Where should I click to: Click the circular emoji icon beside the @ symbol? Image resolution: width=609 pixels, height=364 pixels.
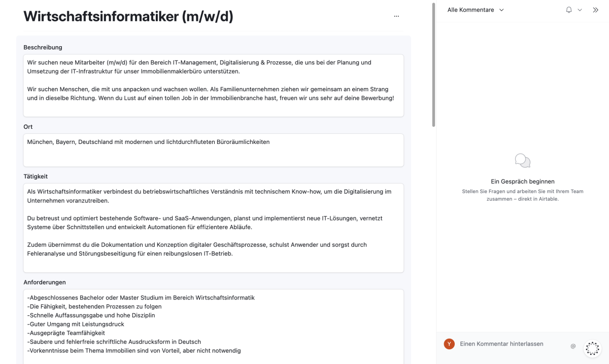pyautogui.click(x=592, y=348)
